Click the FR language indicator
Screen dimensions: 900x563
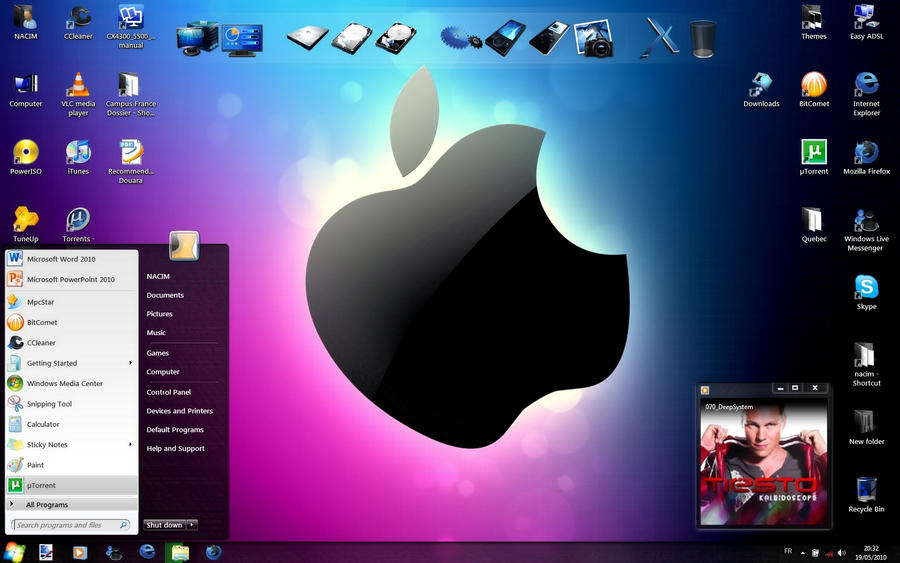(788, 551)
